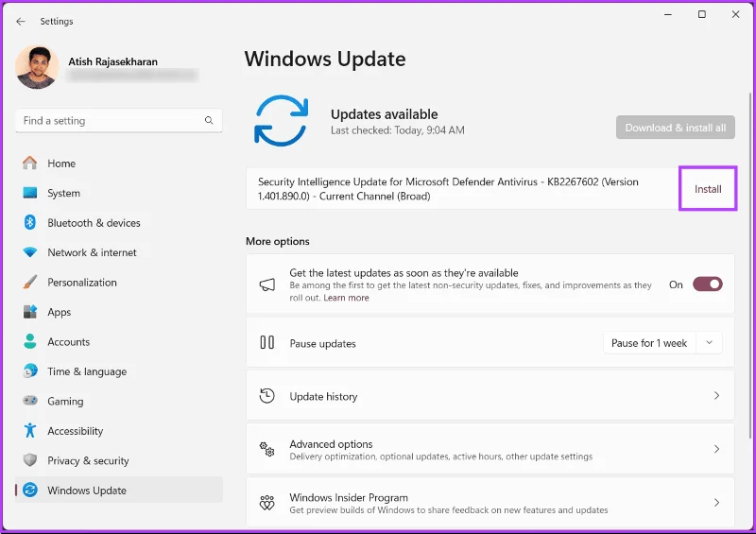
Task: Click the Update history clock icon
Action: 267,396
